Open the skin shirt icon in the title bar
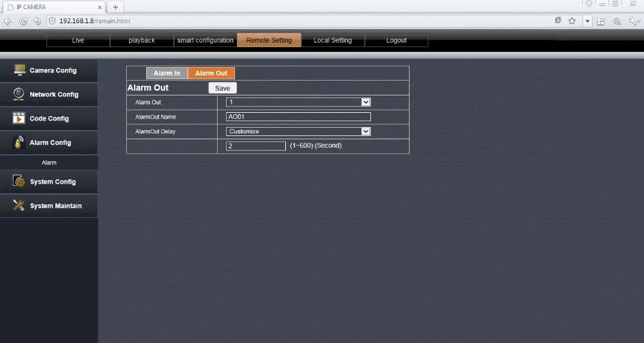This screenshot has width=644, height=343. (589, 4)
